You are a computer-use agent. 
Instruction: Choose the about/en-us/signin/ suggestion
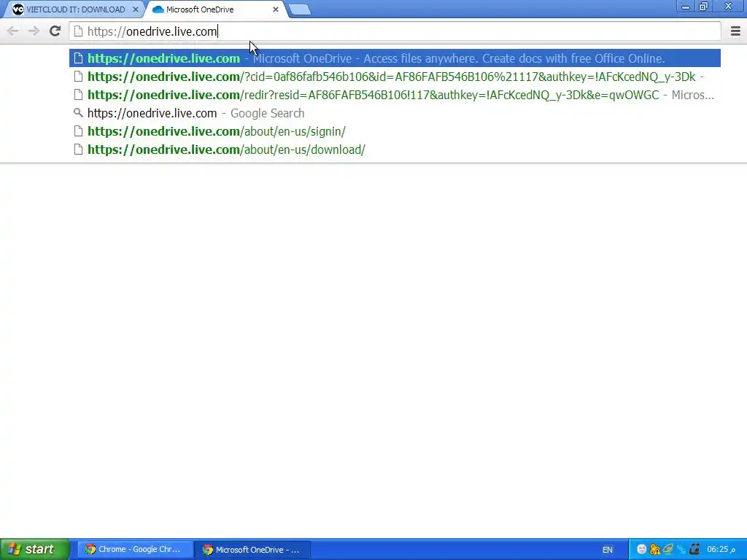[x=395, y=131]
